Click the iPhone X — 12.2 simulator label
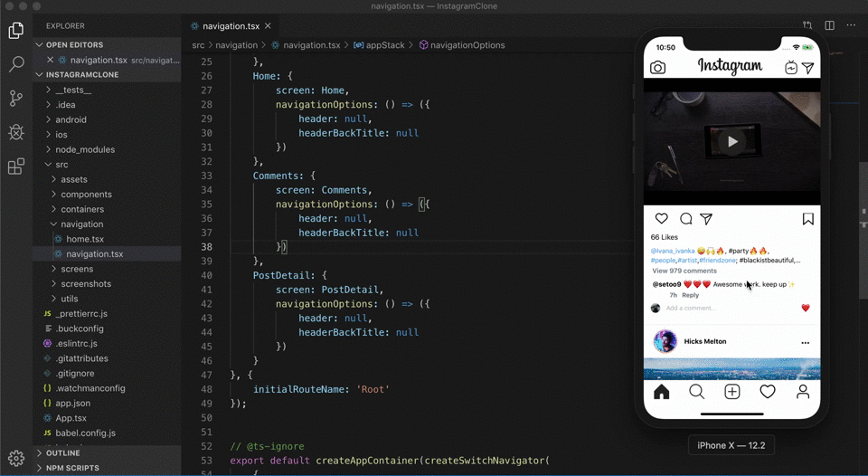This screenshot has height=476, width=868. point(731,445)
